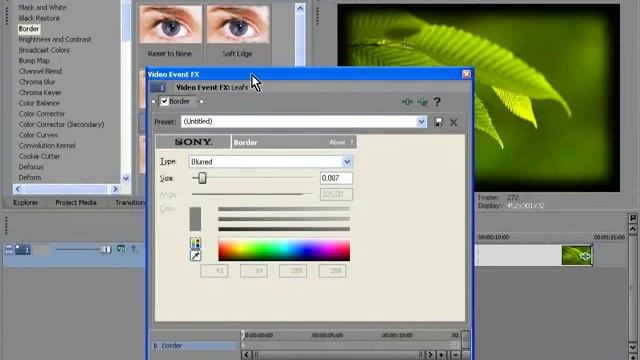Open the Type dropdown showing Blurred
The width and height of the screenshot is (640, 360).
(x=347, y=162)
